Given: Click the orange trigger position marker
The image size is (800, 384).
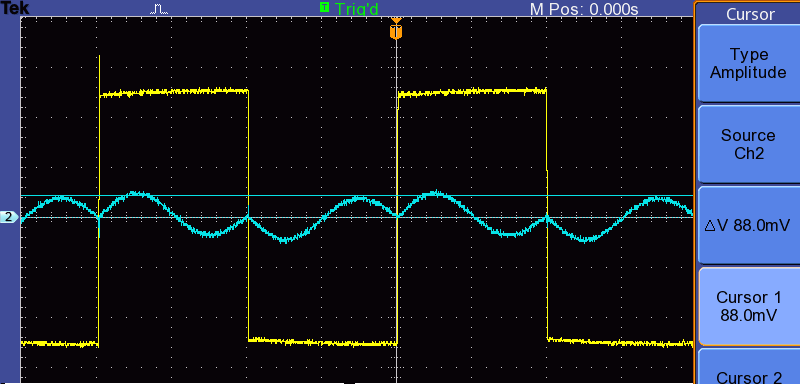Looking at the screenshot, I should pos(396,29).
